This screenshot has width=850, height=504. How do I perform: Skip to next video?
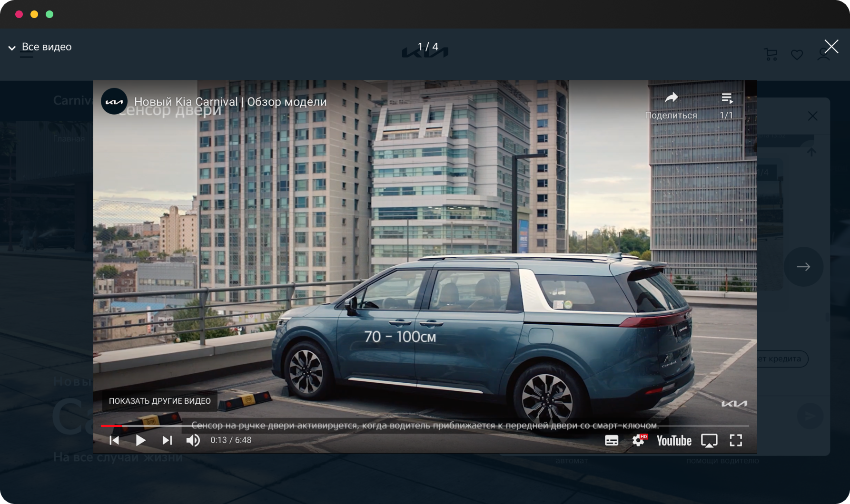[x=167, y=440]
